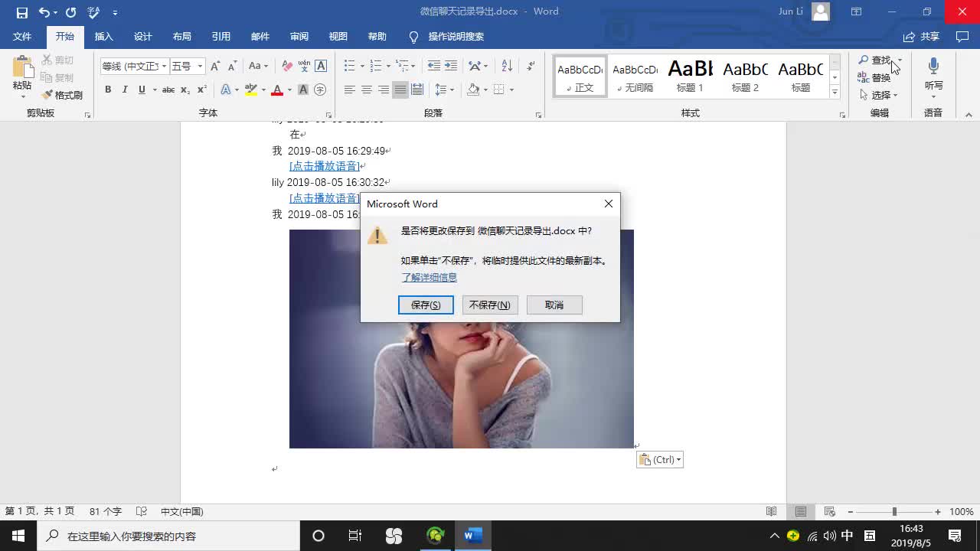Click the Windows Start button
This screenshot has width=980, height=551.
pos(18,536)
